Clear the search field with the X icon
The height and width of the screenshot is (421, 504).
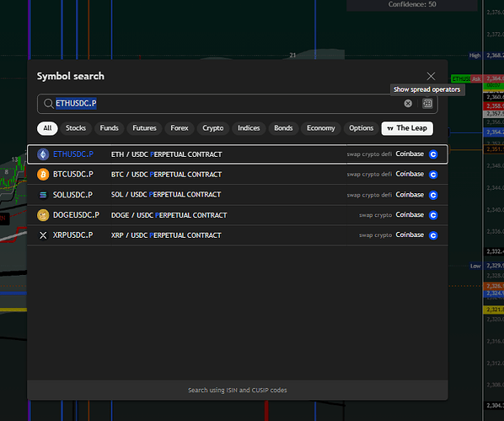(x=408, y=103)
